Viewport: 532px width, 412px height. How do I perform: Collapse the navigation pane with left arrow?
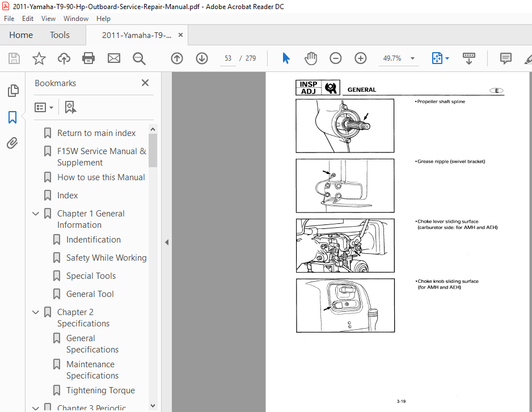[x=167, y=242]
